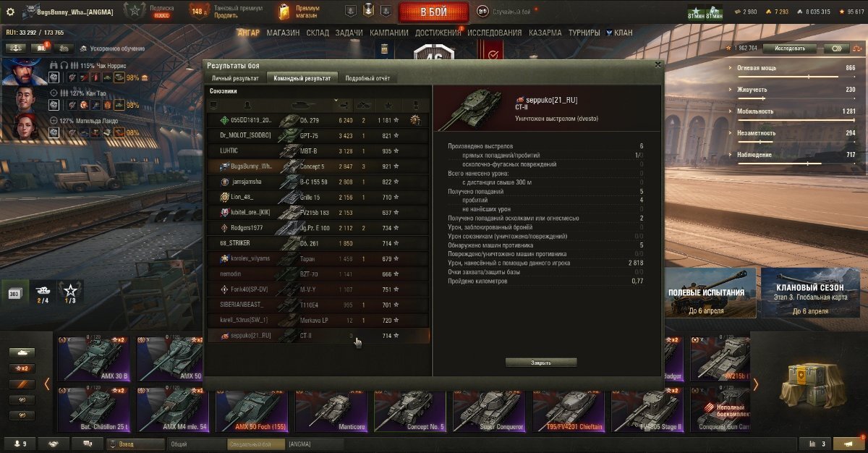The image size is (868, 453).
Task: Toggle the x2 bonus tank filter
Action: coord(22,368)
